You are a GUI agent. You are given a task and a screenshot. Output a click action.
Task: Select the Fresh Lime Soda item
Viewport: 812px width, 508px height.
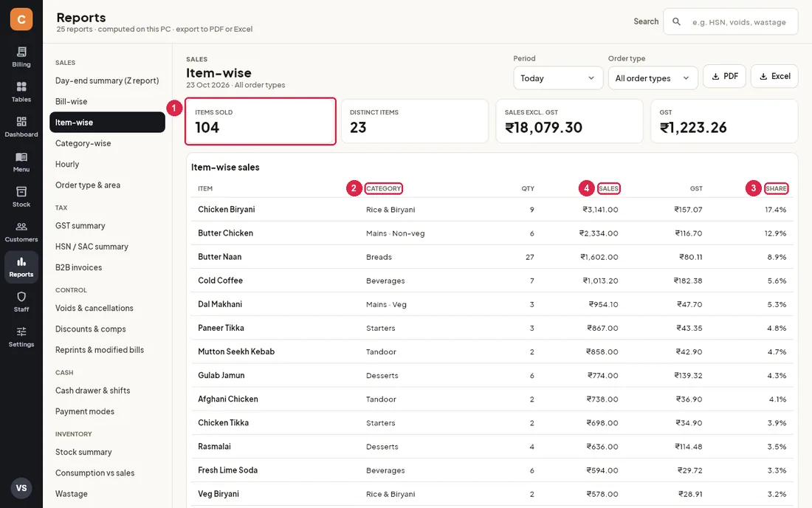coord(227,470)
